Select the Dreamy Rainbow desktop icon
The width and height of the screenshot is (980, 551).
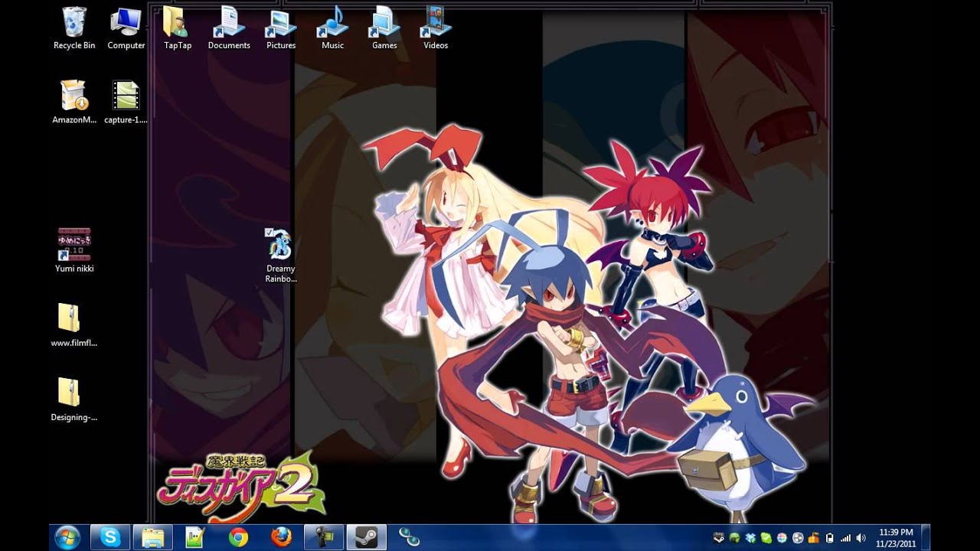coord(280,246)
